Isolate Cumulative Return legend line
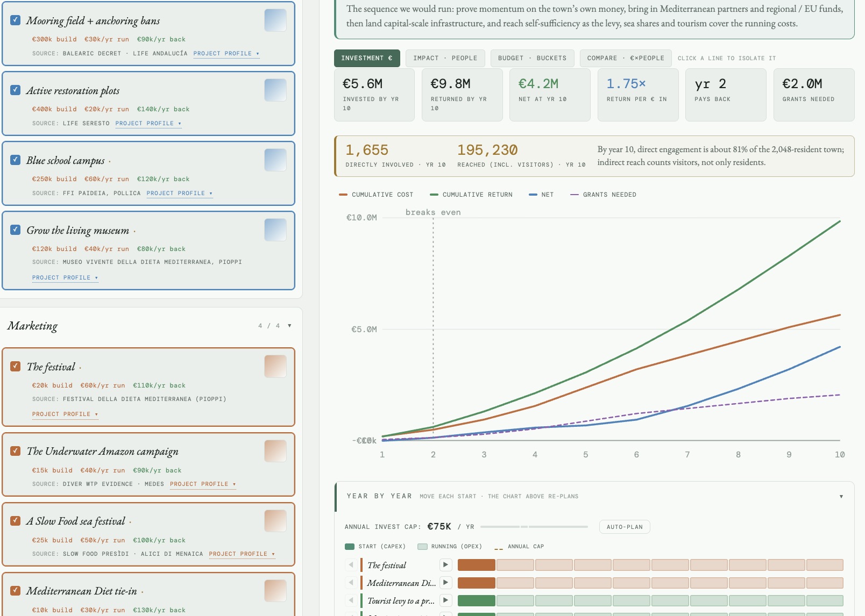 click(x=471, y=195)
